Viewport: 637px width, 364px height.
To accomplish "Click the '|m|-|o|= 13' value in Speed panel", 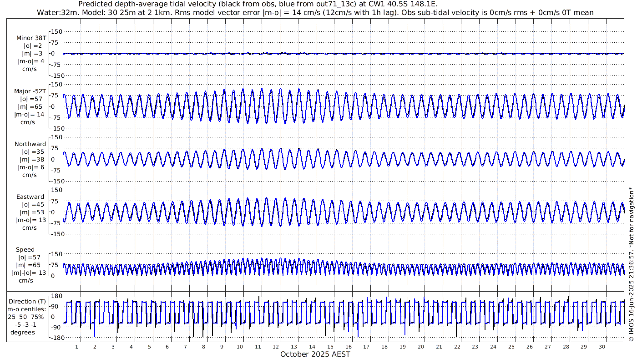I will point(29,273).
